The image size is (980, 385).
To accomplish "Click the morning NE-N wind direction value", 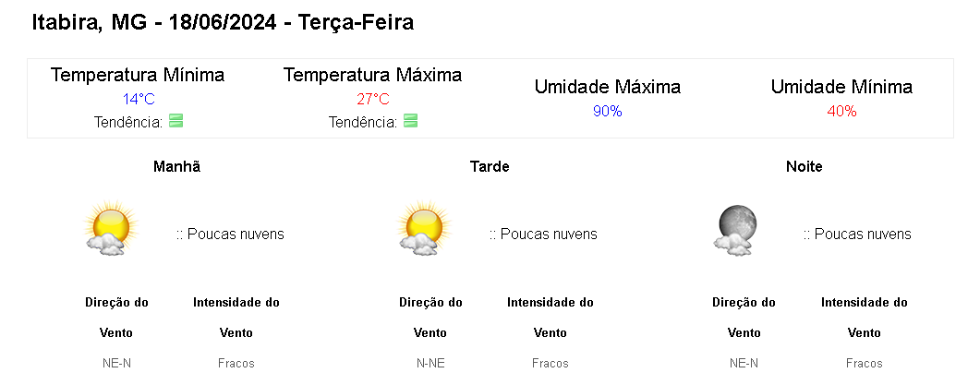I will click(x=116, y=364).
